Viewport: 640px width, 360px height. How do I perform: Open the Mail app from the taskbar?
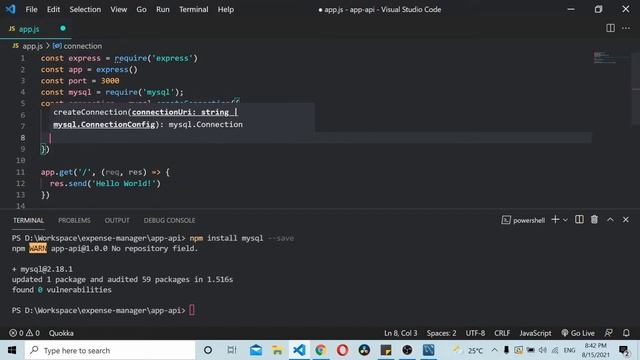pyautogui.click(x=256, y=350)
